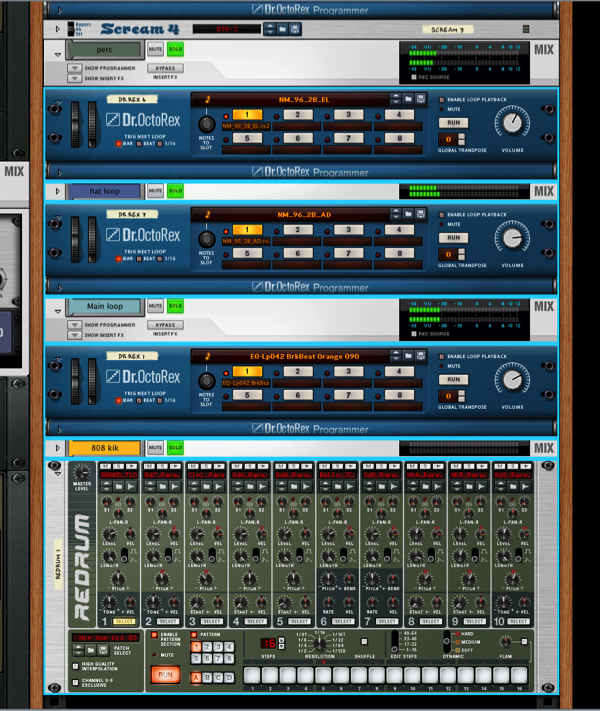Toggle Rec Source on perc mix channel
This screenshot has width=600, height=711.
pos(414,77)
